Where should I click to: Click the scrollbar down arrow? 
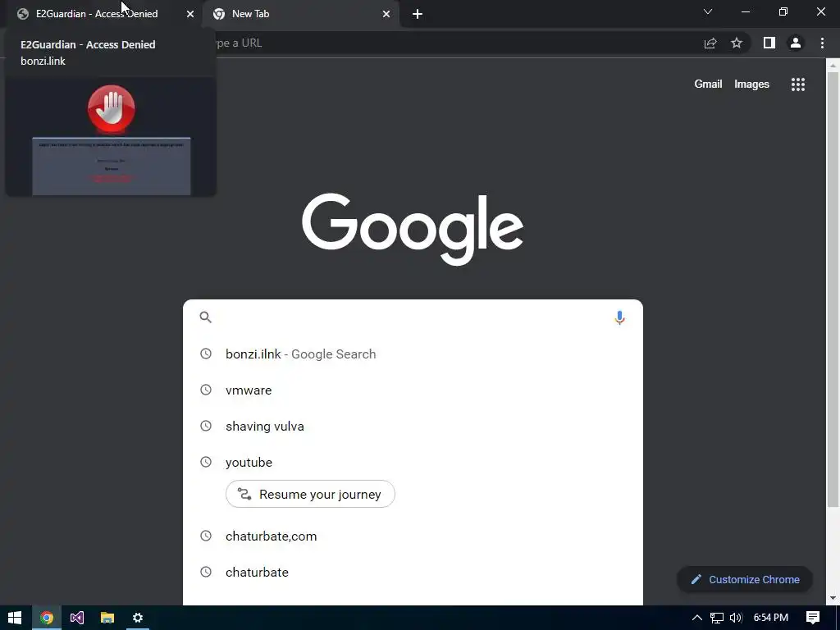point(833,598)
